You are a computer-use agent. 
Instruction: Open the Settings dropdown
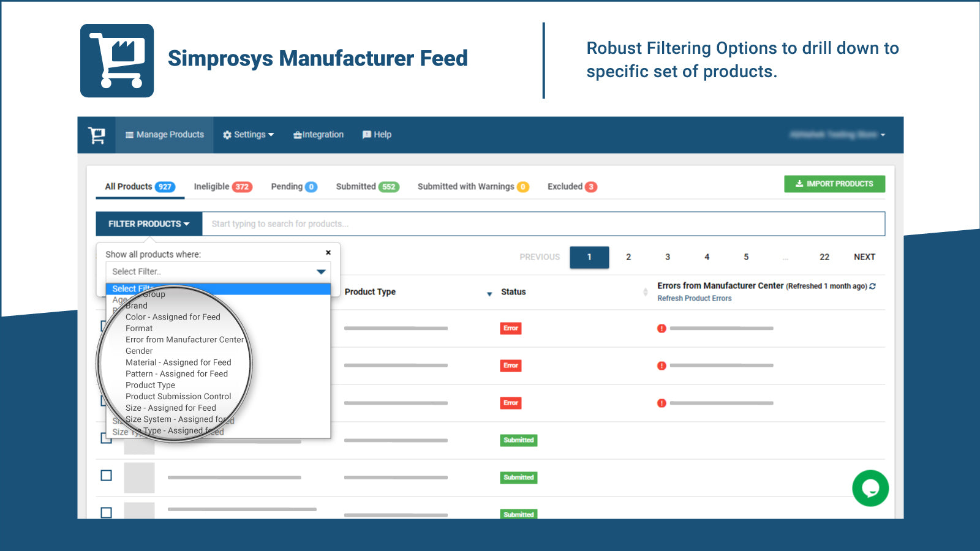(247, 134)
